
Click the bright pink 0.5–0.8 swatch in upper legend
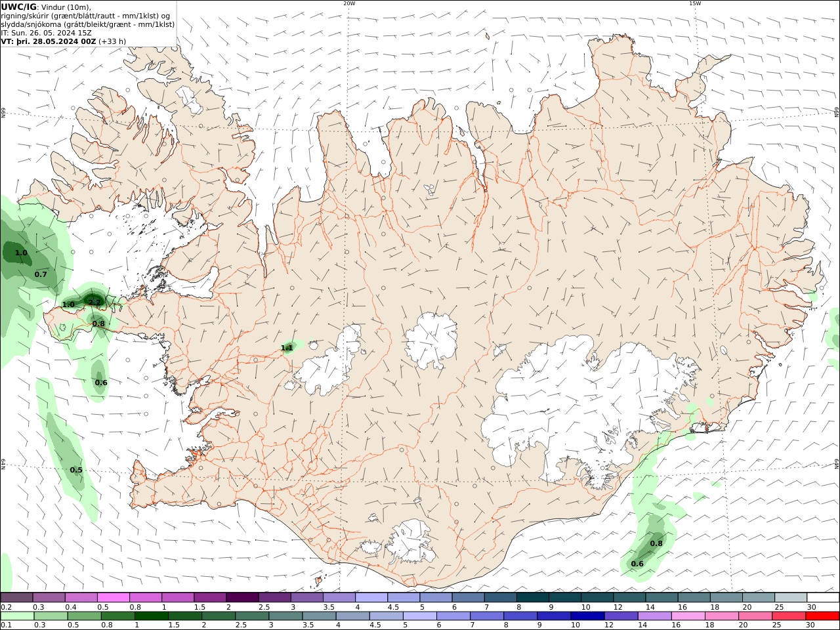[x=113, y=598]
